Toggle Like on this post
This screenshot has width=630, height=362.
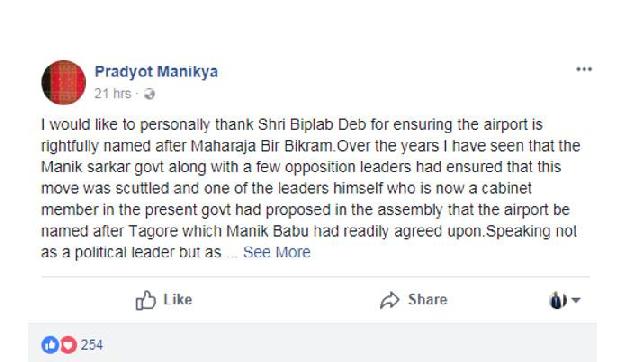tap(164, 300)
